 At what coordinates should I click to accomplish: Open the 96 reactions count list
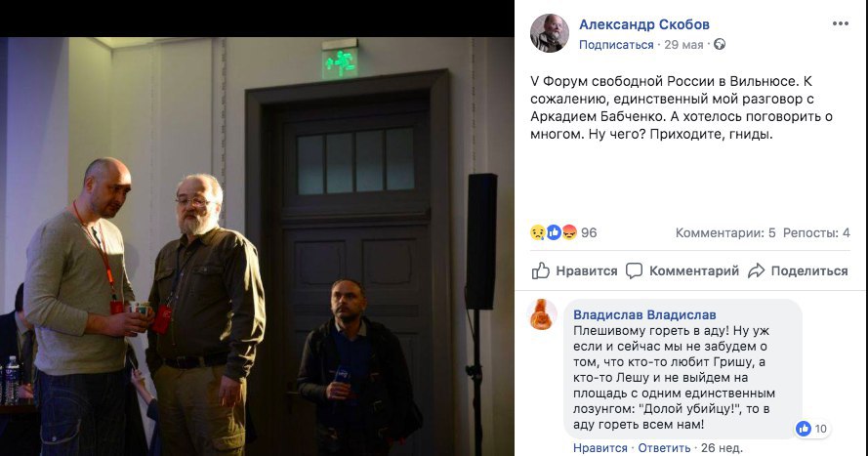click(589, 233)
